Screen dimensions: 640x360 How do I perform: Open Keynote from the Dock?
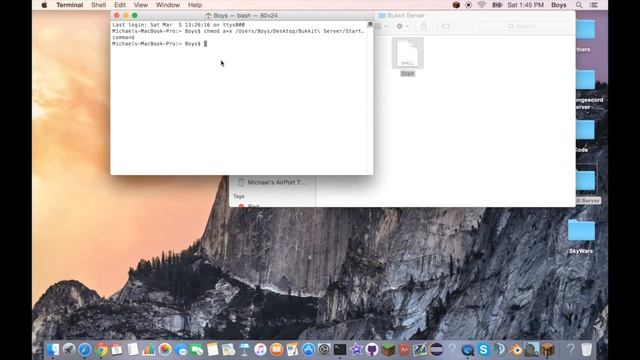coord(244,350)
